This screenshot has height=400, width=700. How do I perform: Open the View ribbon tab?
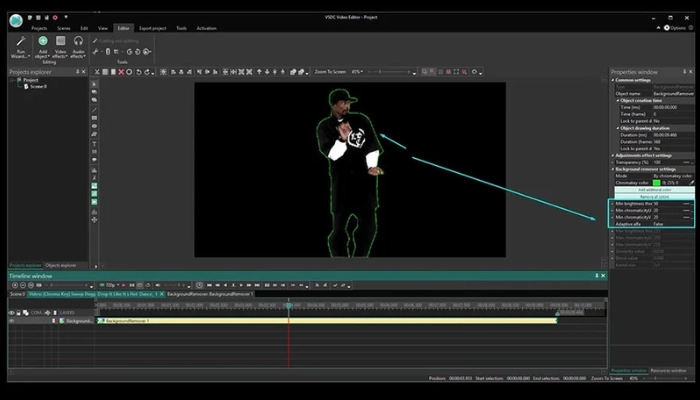(103, 28)
